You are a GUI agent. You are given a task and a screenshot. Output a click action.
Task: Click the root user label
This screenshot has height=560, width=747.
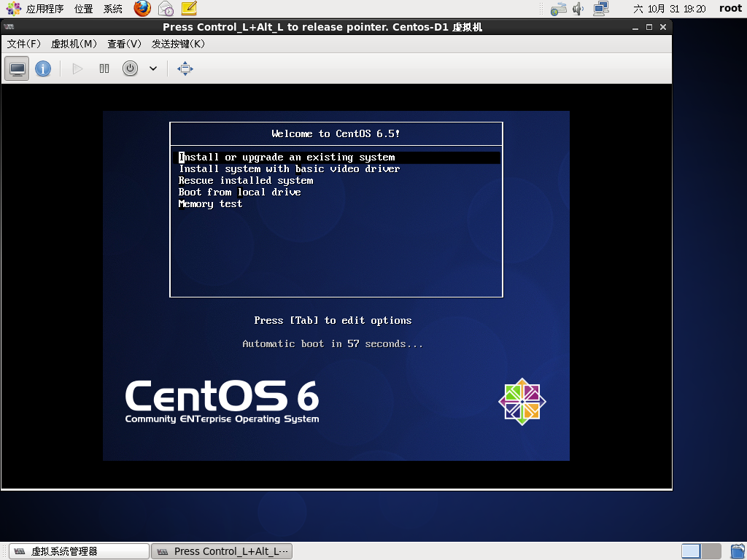pyautogui.click(x=730, y=9)
